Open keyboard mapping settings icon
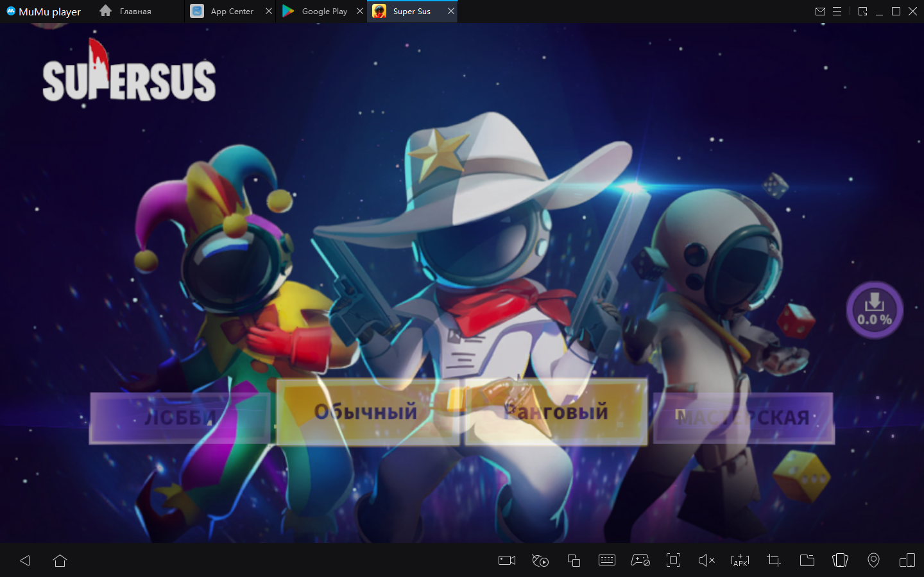Image resolution: width=924 pixels, height=577 pixels. [607, 560]
